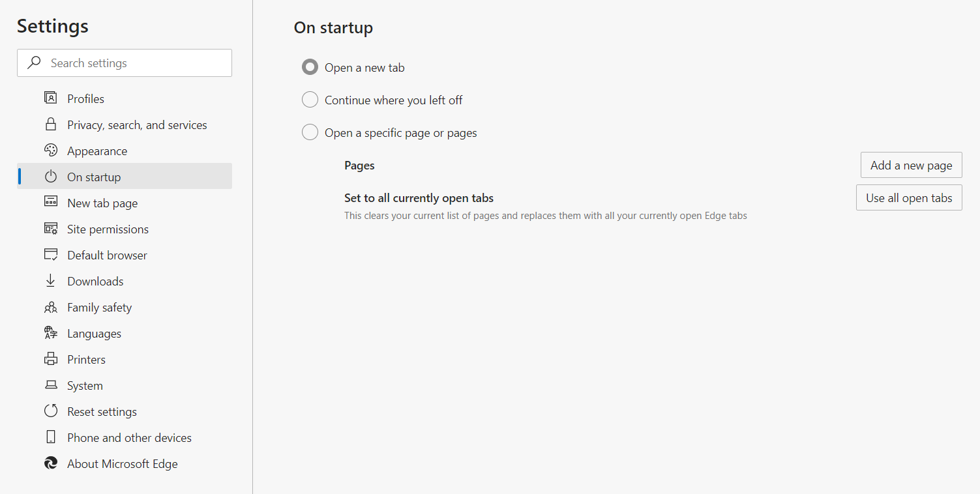Click the Search settings input field
The image size is (980, 494).
point(125,63)
